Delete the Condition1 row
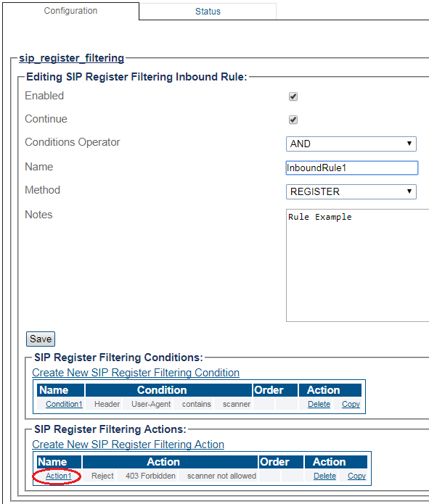This screenshot has height=504, width=429. 319,404
